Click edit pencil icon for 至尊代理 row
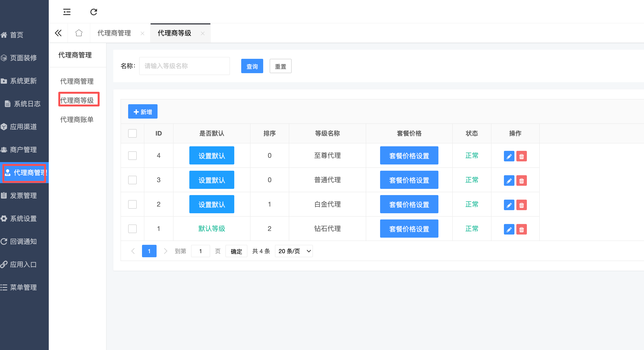This screenshot has width=644, height=350. [509, 156]
